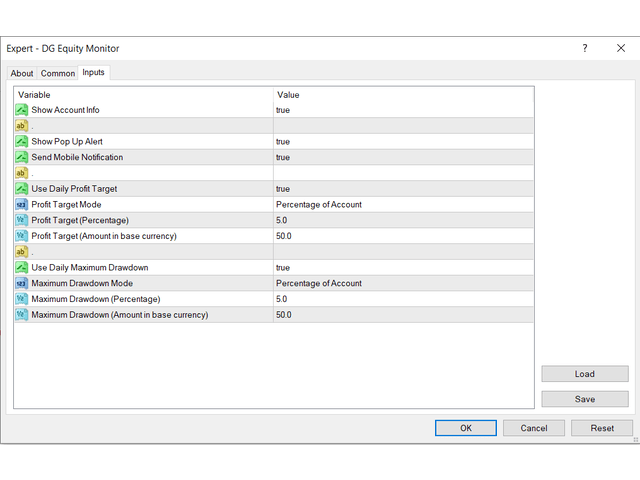
Task: Click the Load button
Action: 585,374
